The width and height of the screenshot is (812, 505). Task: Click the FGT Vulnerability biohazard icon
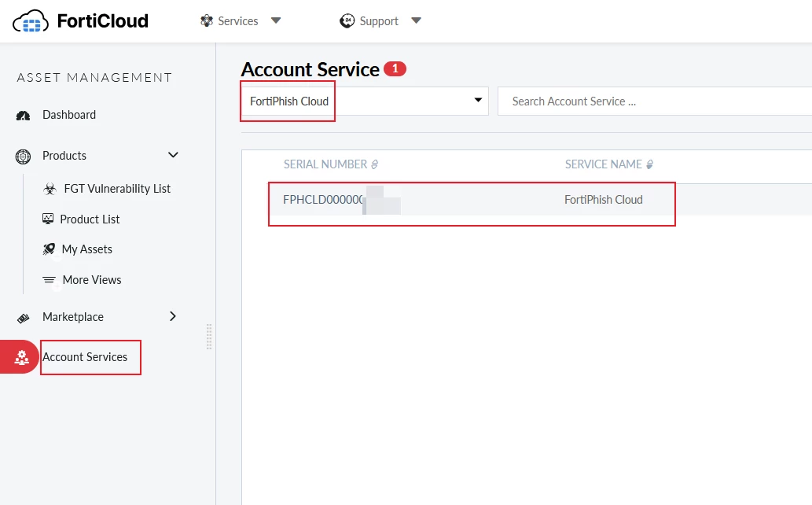50,189
